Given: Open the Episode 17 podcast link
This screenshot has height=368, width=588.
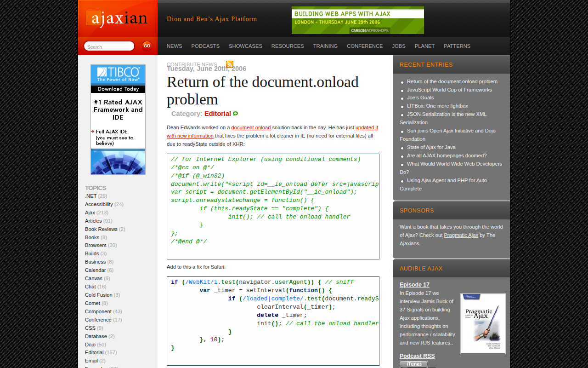Looking at the screenshot, I should tap(414, 285).
